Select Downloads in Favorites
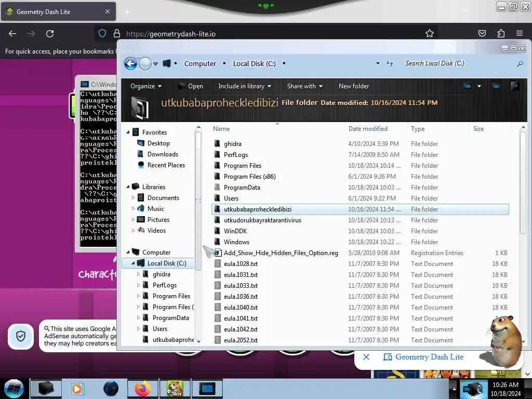 (163, 154)
